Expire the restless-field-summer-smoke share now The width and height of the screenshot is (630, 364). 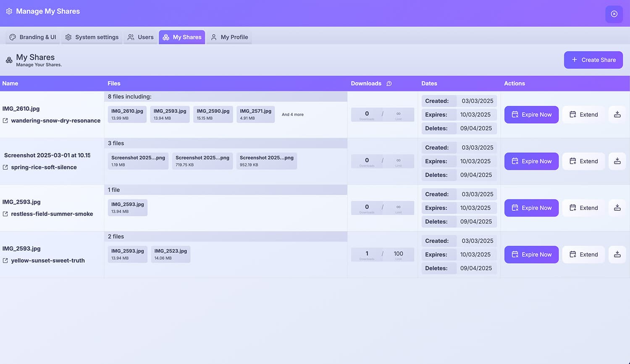(x=531, y=207)
